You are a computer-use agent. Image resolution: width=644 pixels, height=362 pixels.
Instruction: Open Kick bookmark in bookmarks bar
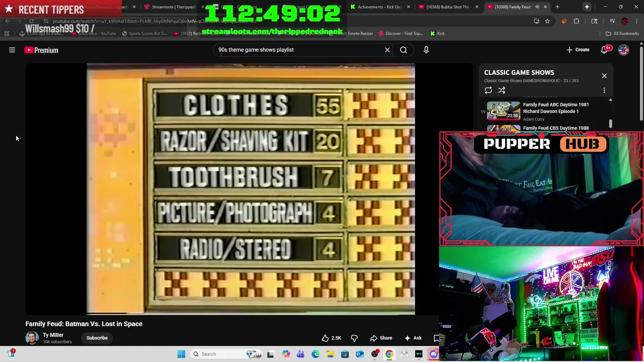pyautogui.click(x=437, y=34)
